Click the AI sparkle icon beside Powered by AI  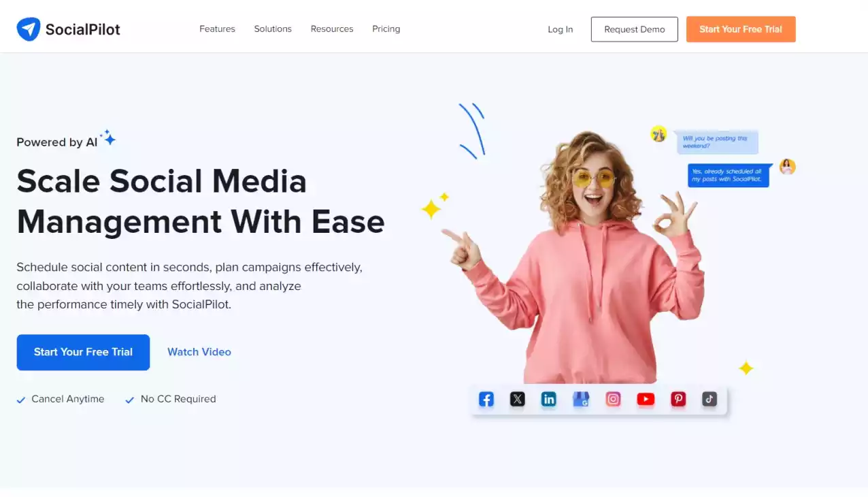point(108,138)
